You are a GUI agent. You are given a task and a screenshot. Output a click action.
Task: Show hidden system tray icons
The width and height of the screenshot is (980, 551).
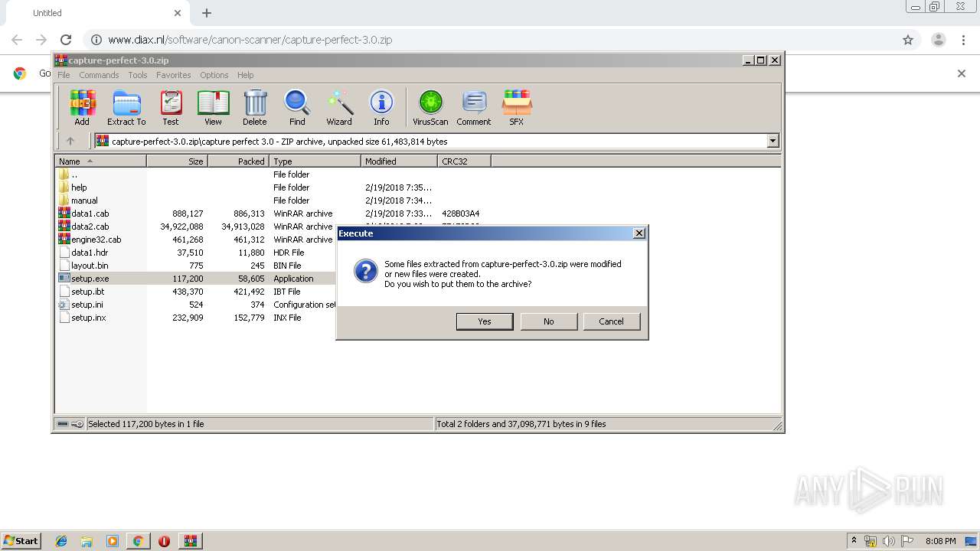click(x=854, y=541)
